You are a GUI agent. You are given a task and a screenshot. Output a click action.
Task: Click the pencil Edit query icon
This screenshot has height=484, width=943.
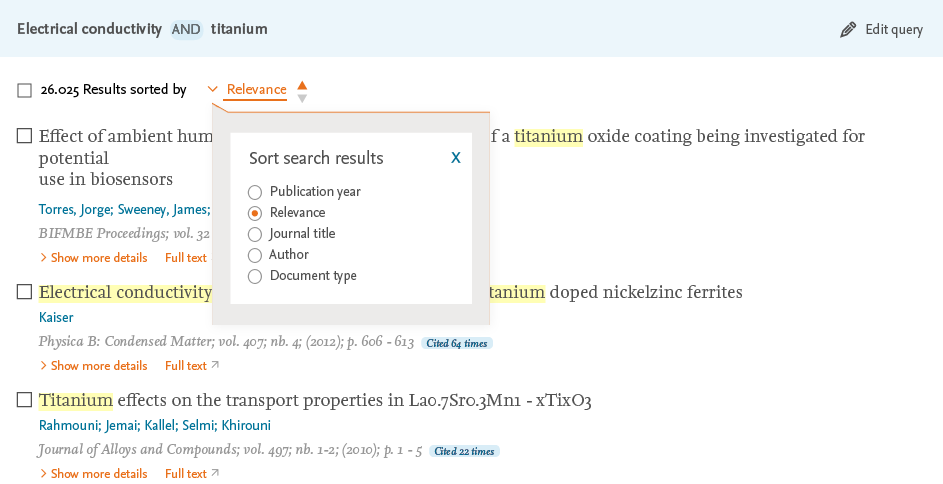coord(848,30)
